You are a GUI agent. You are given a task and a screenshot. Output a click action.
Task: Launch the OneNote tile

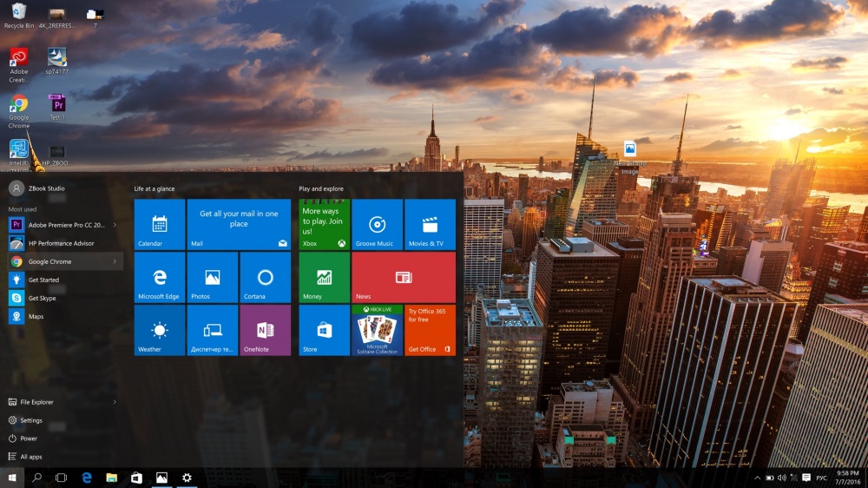click(x=265, y=330)
